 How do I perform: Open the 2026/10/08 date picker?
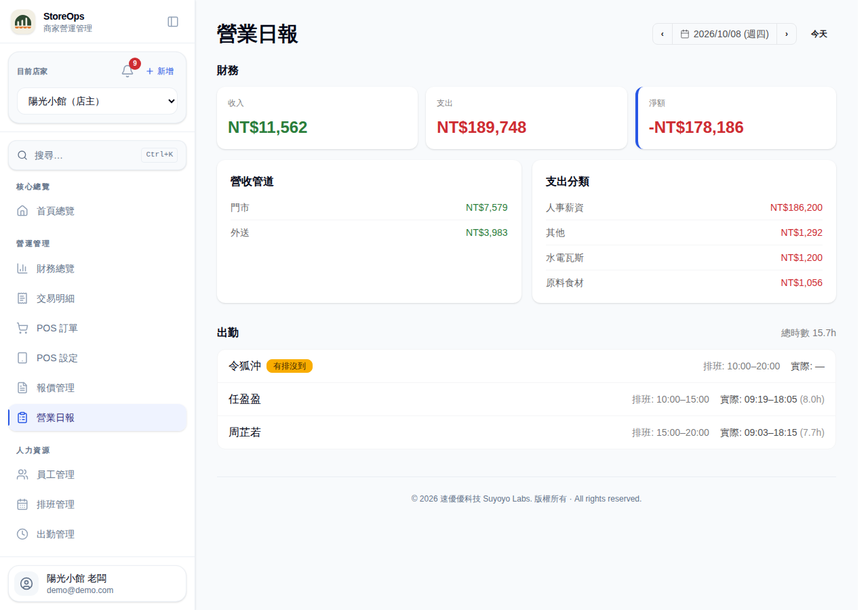tap(724, 34)
